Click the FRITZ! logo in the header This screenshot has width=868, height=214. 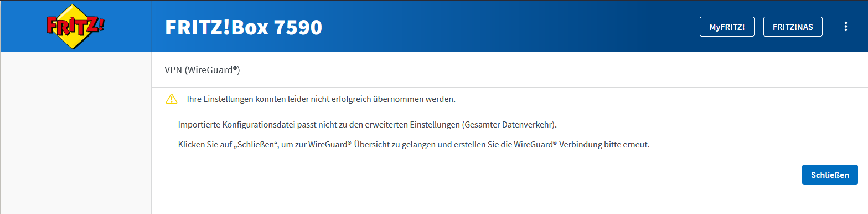pyautogui.click(x=75, y=26)
